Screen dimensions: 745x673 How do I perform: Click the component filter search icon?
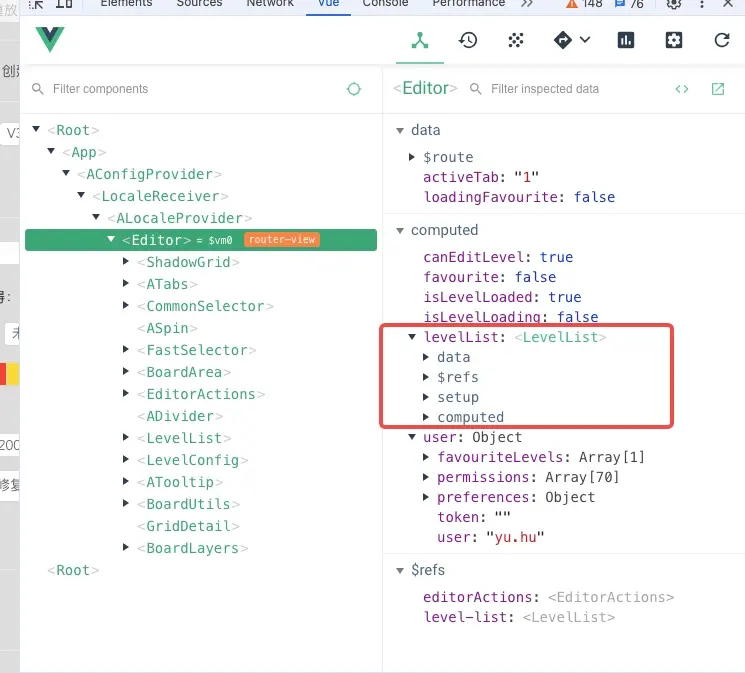[x=38, y=89]
